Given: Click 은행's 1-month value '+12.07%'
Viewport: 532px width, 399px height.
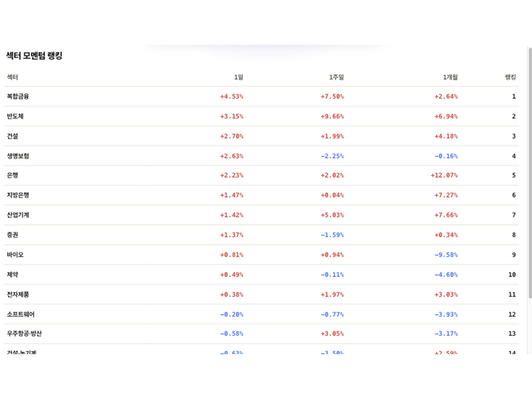Looking at the screenshot, I should click(444, 175).
